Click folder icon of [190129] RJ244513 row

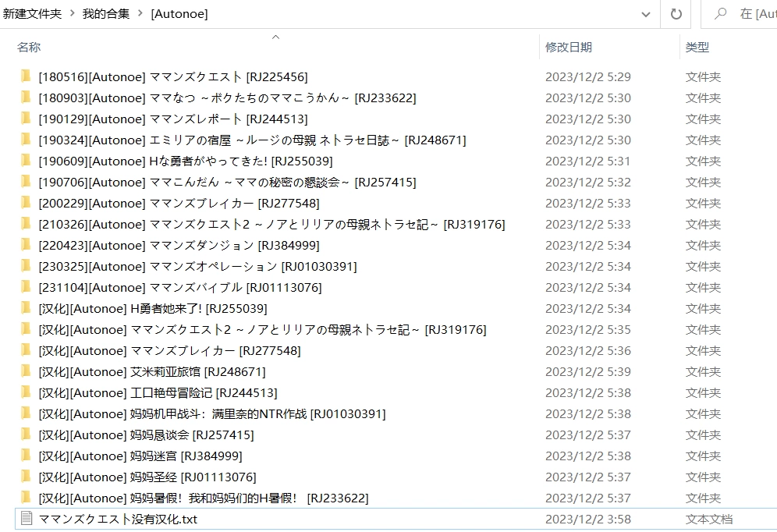[x=26, y=119]
